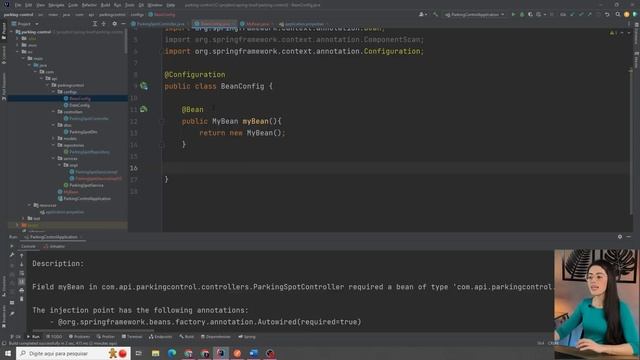
Task: Open the Run panel settings gear
Action: point(620,237)
